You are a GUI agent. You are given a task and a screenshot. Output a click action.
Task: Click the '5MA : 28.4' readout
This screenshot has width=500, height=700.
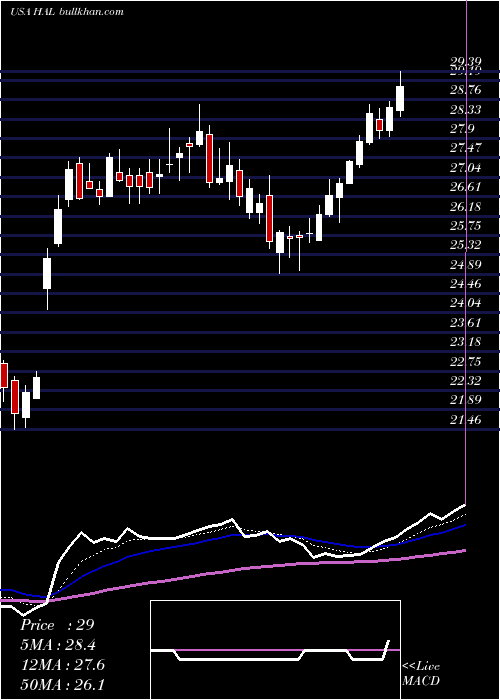(x=58, y=645)
